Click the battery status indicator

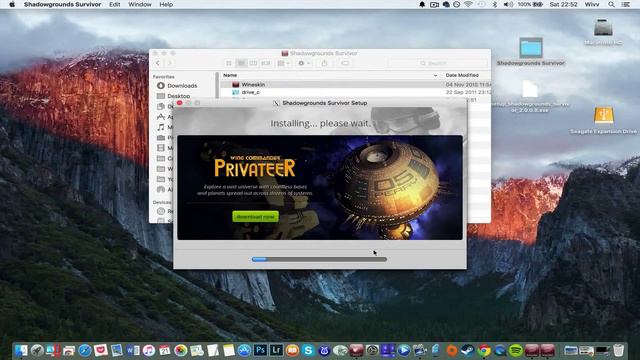coord(530,4)
